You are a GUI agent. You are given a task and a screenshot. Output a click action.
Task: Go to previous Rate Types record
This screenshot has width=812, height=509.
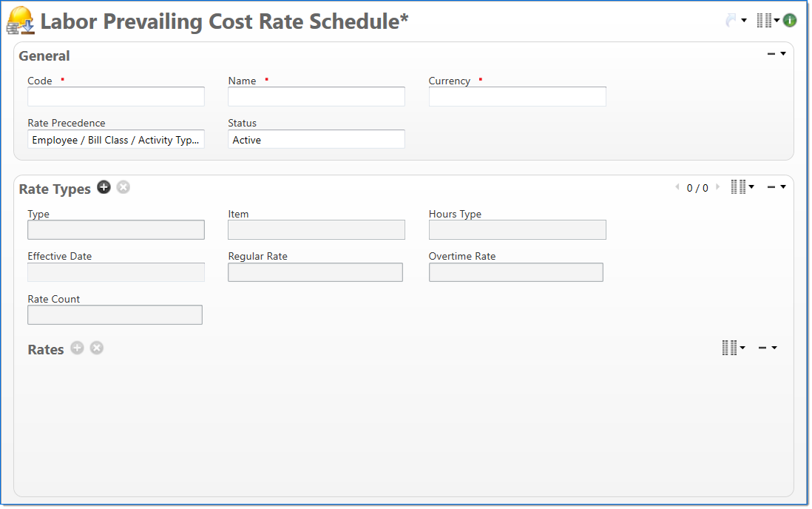[x=677, y=187]
